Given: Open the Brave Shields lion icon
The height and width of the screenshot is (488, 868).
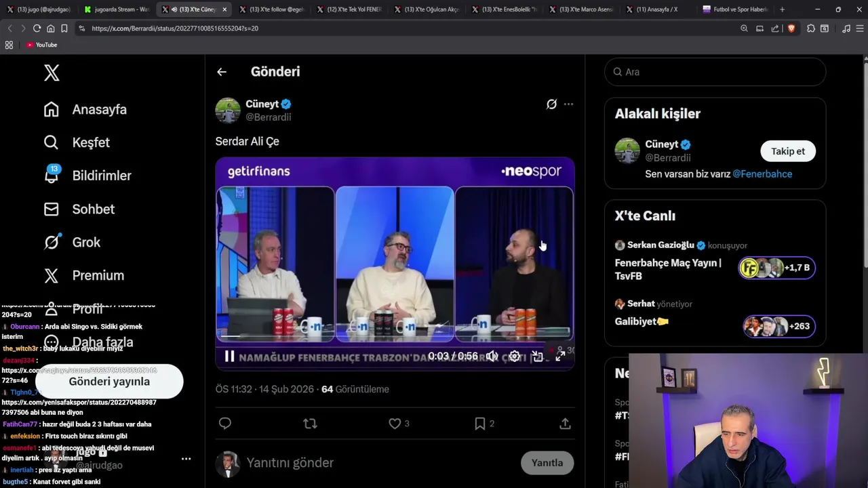Looking at the screenshot, I should tap(791, 28).
